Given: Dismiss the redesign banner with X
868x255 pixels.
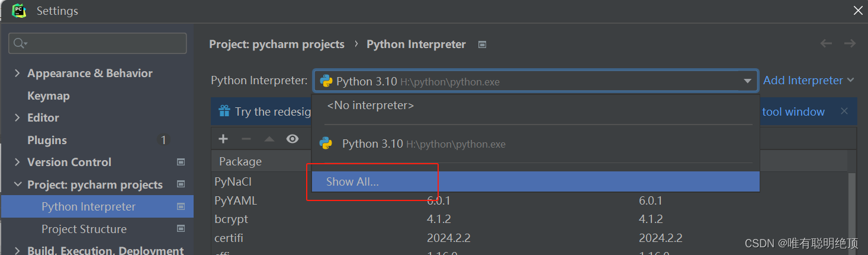Looking at the screenshot, I should click(844, 111).
